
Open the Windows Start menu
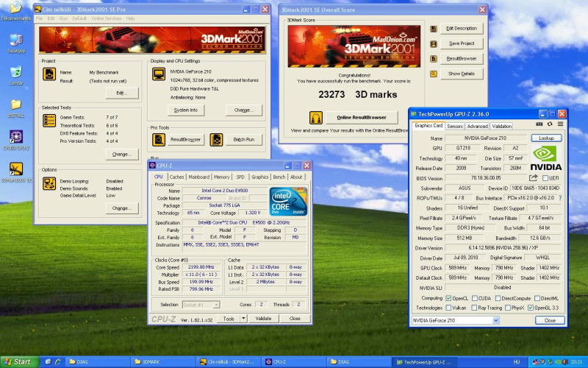pyautogui.click(x=20, y=362)
